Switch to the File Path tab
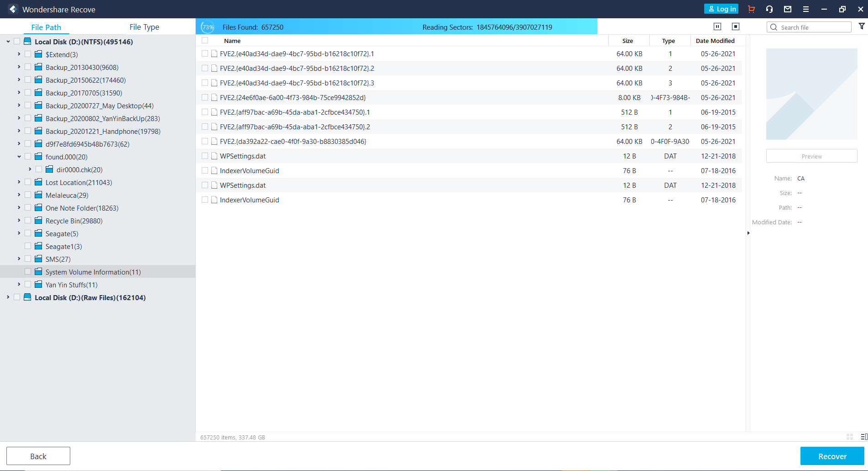 (x=46, y=27)
